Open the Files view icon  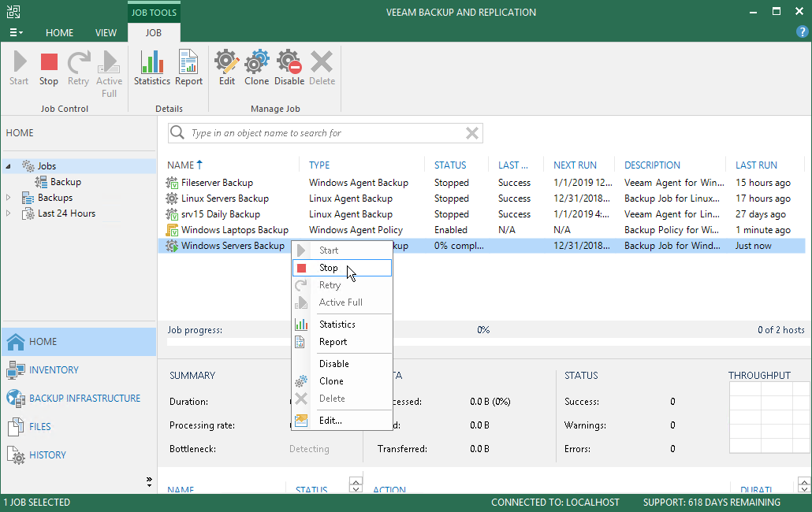[x=16, y=427]
